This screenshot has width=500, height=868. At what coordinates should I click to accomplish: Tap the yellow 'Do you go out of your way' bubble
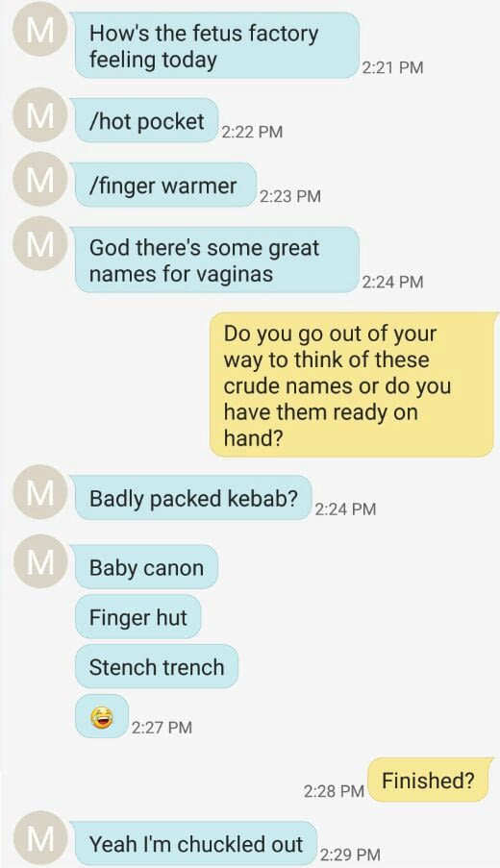pyautogui.click(x=352, y=384)
